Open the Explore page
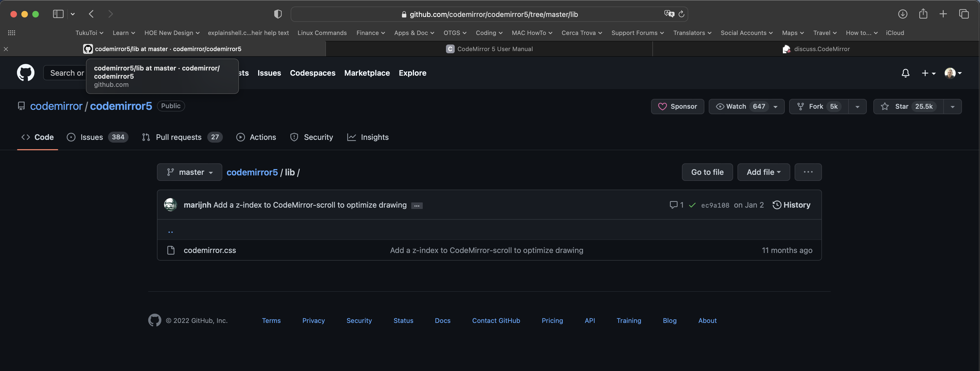 click(412, 73)
